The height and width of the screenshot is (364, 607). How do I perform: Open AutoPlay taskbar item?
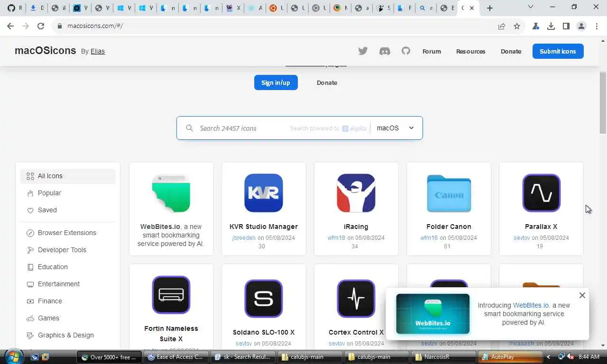pos(509,357)
